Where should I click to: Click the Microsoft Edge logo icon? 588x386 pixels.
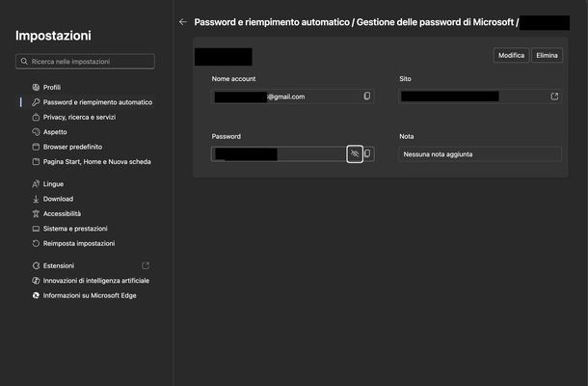[36, 295]
